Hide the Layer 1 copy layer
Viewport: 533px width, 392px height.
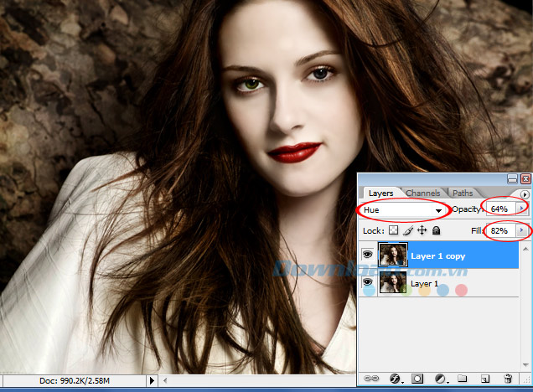[x=367, y=255]
